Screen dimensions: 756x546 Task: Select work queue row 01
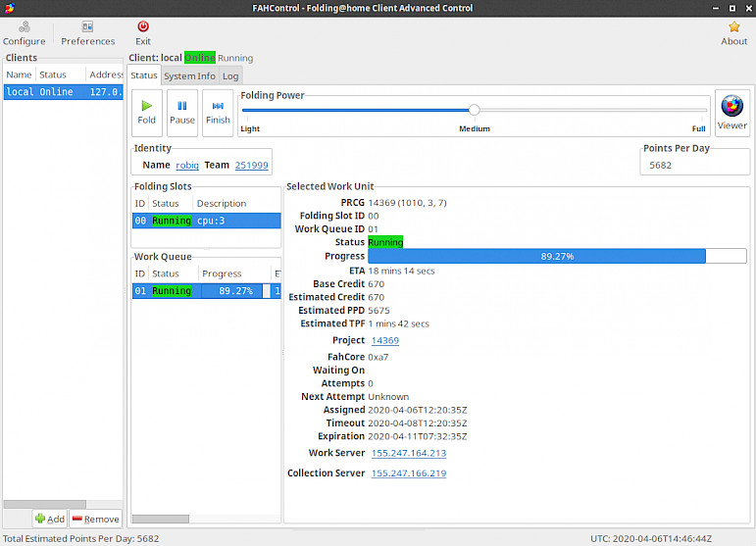(x=206, y=291)
